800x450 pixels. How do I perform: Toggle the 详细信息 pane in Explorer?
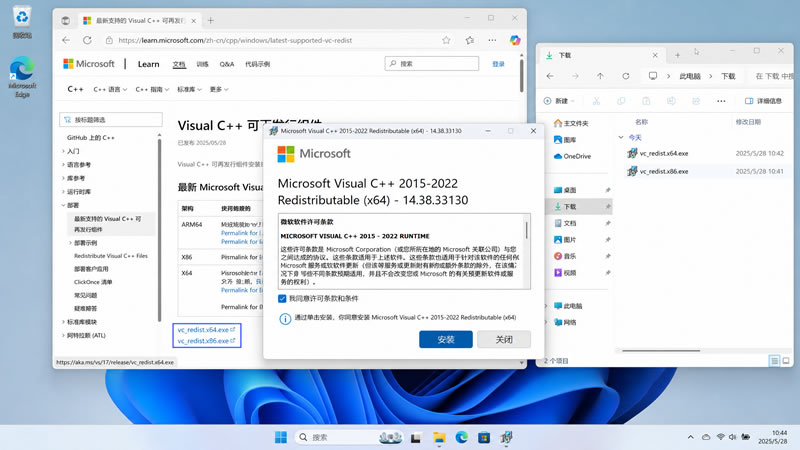pyautogui.click(x=763, y=101)
